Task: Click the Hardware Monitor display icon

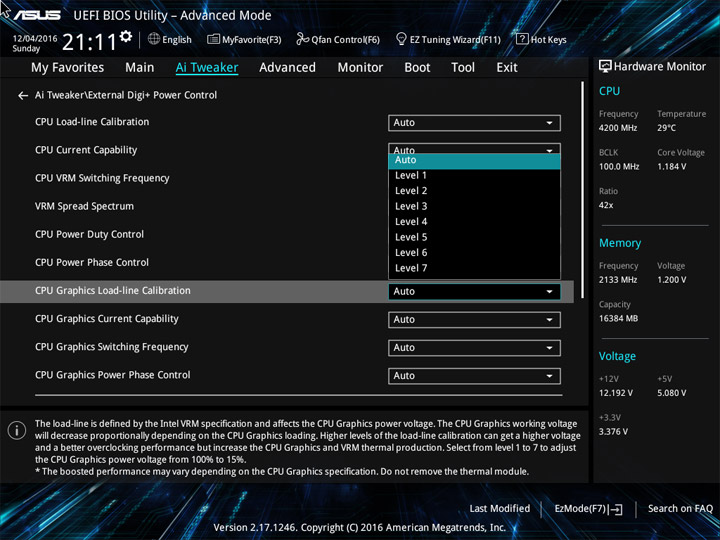Action: click(605, 67)
